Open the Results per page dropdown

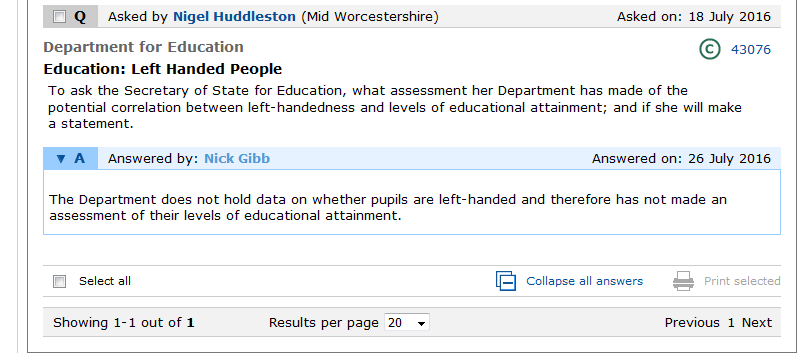click(x=407, y=323)
